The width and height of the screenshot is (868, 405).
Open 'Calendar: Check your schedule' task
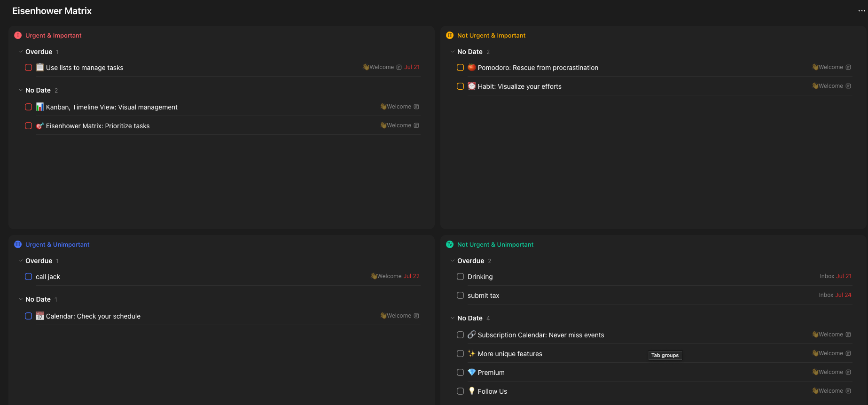tap(93, 316)
